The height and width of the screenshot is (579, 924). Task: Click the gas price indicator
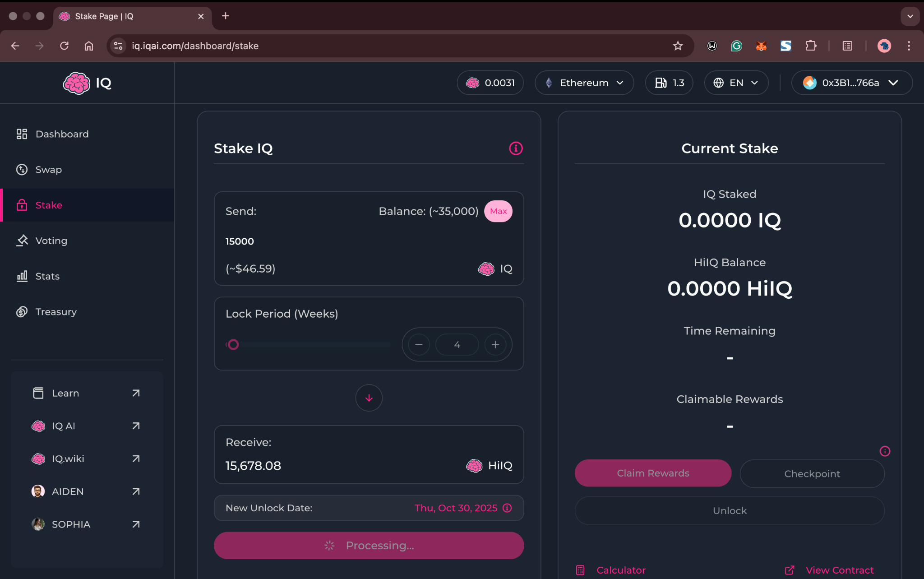tap(669, 83)
